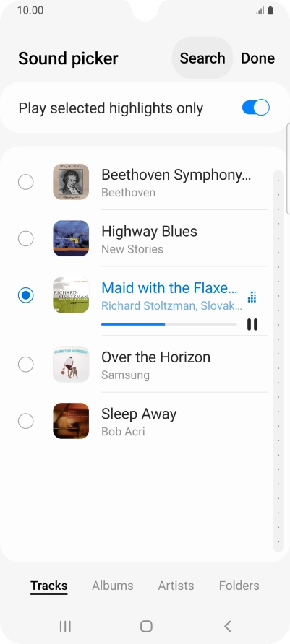
Task: Tap the Search button
Action: (x=202, y=58)
